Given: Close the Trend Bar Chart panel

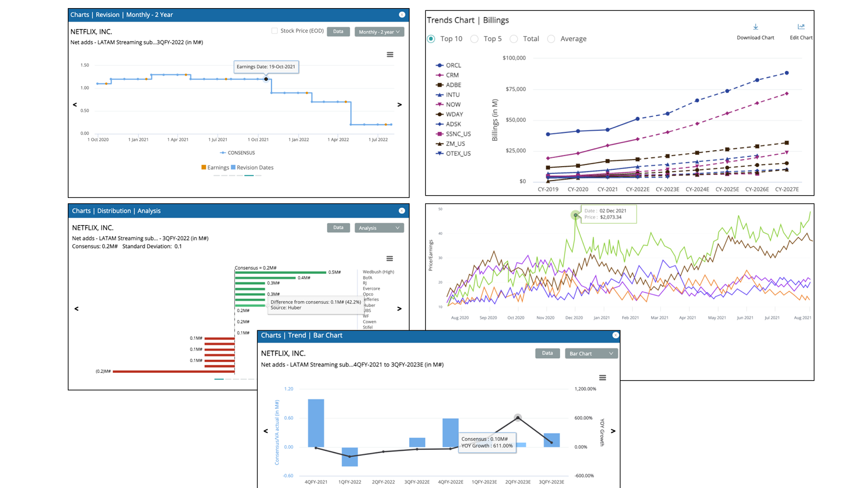Looking at the screenshot, I should click(x=615, y=335).
